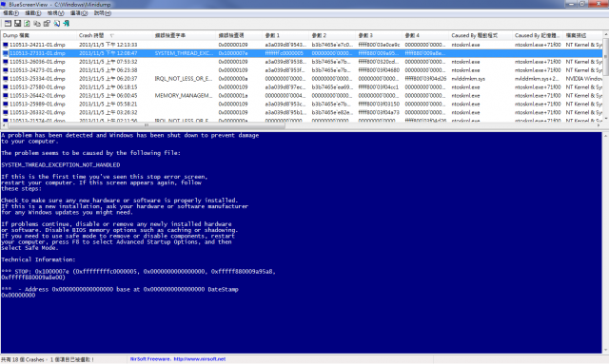Click dump icon of 110513-26036-01.dmp
This screenshot has height=364, width=609.
coord(6,62)
